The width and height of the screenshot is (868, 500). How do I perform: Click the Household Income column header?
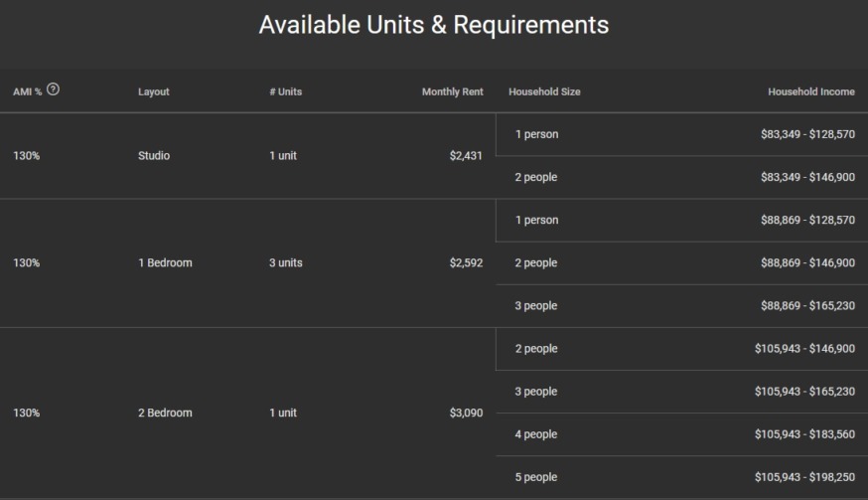(810, 92)
